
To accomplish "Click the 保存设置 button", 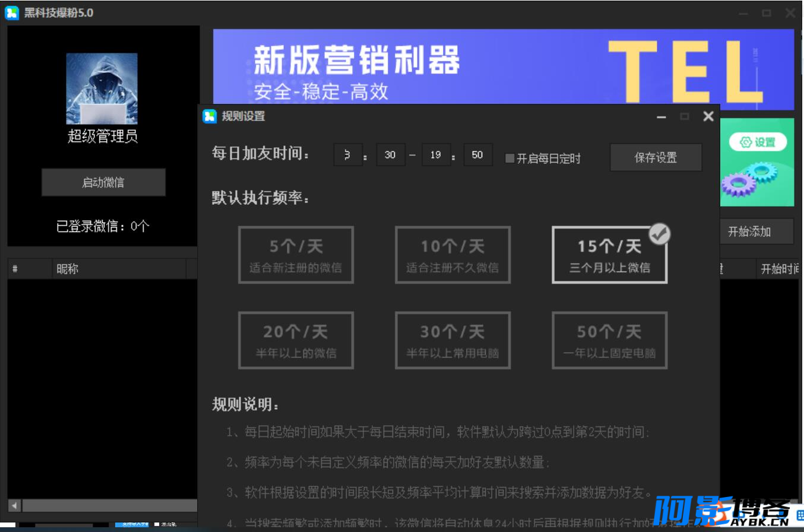I will point(656,157).
